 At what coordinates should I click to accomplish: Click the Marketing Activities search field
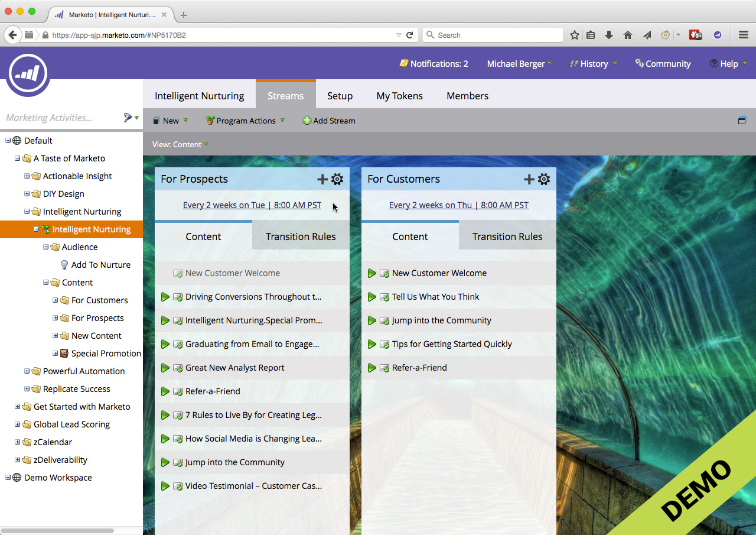(59, 118)
